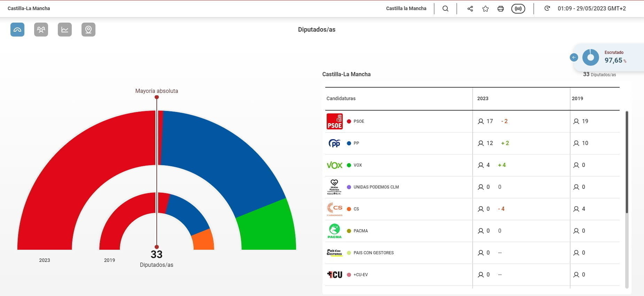Click the Castilla la Mancha header link
The width and height of the screenshot is (644, 296).
406,8
